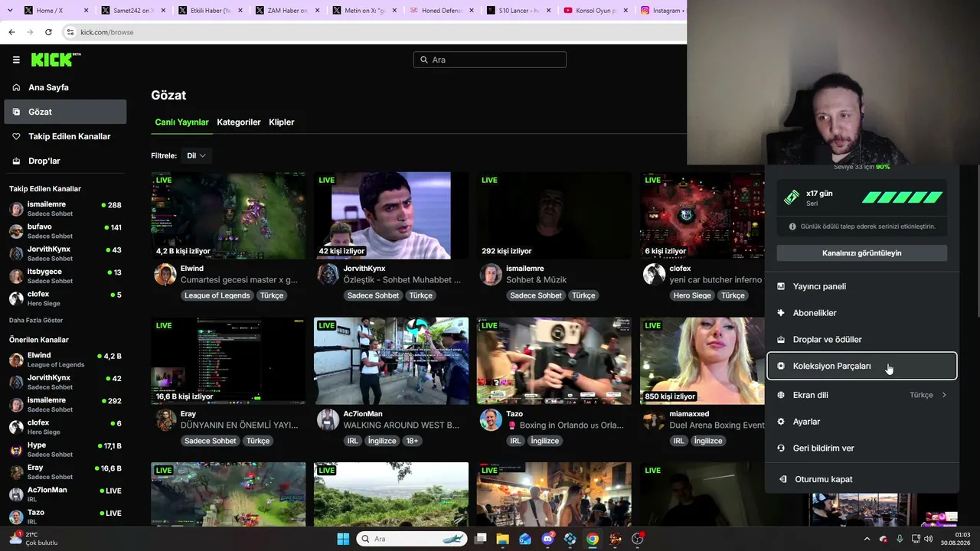Viewport: 980px width, 551px height.
Task: Click Ac7ionMan's avatar under the stream card
Action: coord(328,420)
